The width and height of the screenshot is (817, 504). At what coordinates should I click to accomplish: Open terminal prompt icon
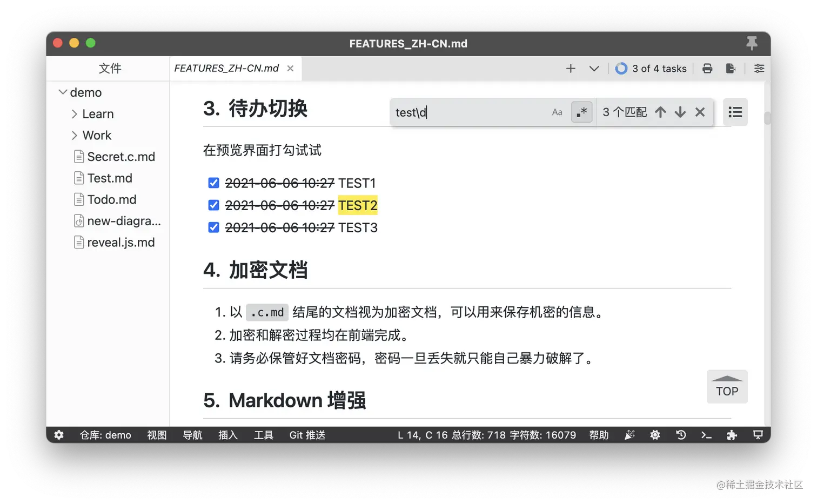(706, 435)
